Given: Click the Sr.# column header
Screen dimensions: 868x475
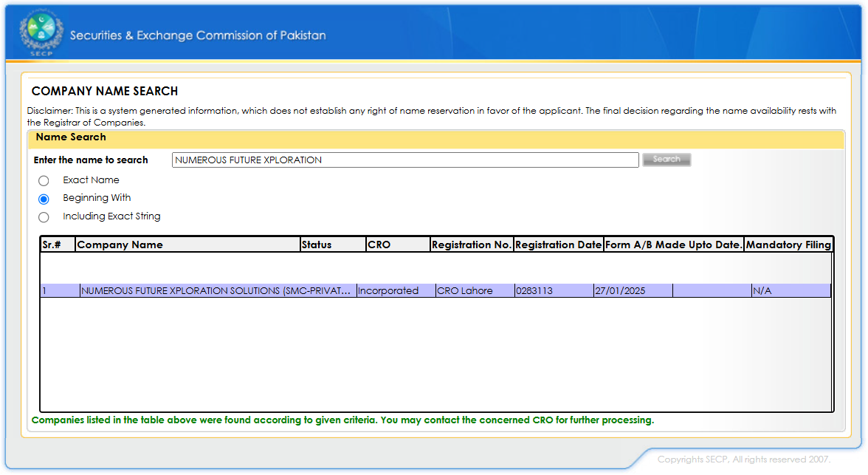Looking at the screenshot, I should pos(58,245).
